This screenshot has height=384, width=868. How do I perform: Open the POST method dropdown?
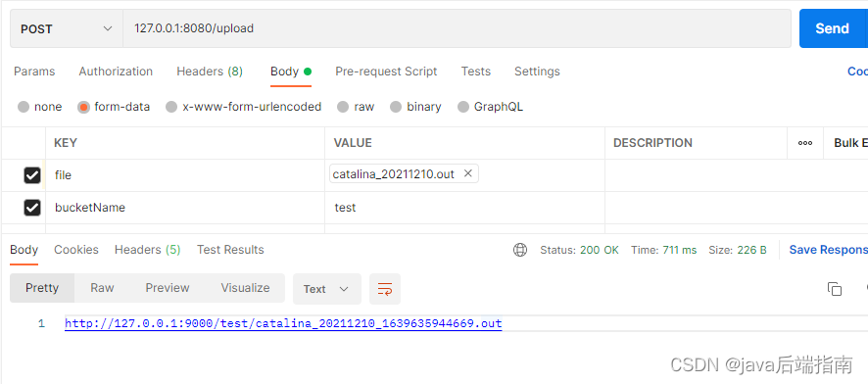(x=67, y=28)
